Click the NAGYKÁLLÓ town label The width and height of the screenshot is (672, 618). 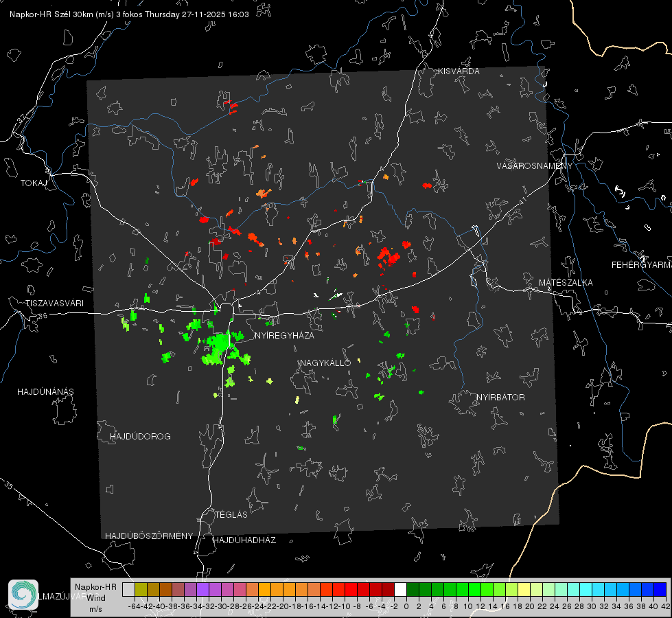[x=325, y=363]
